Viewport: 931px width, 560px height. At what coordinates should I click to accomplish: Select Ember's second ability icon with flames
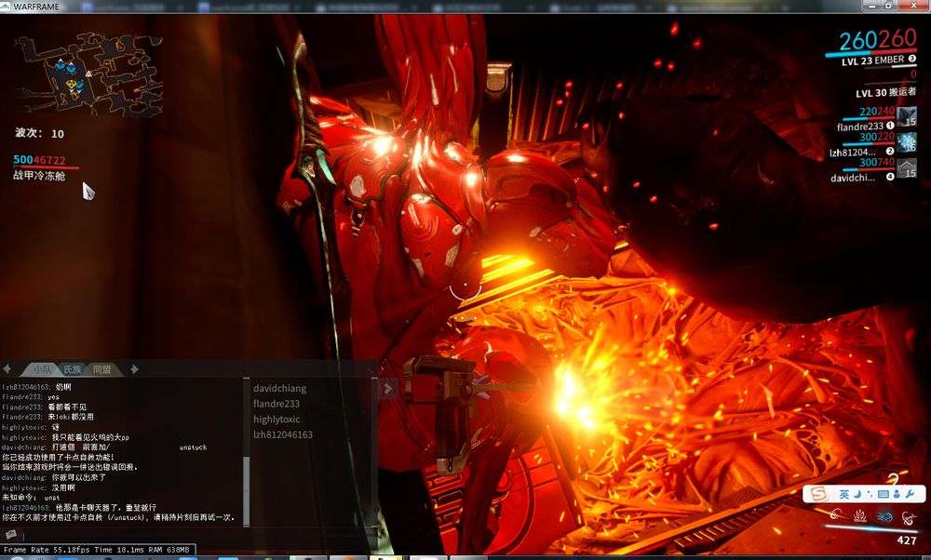[859, 515]
